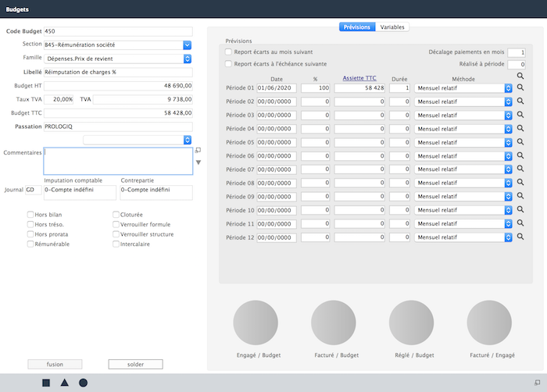Click the magnifier icon for Période 08
547x392 pixels.
click(x=520, y=183)
